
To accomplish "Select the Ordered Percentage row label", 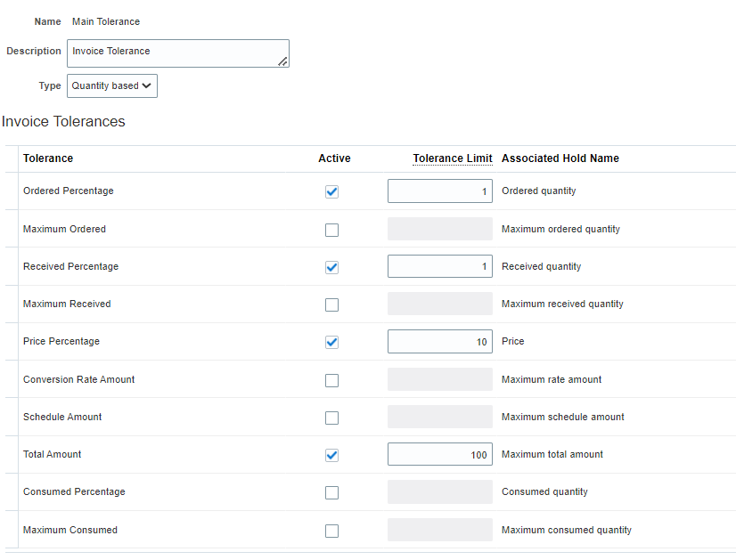I will click(69, 191).
